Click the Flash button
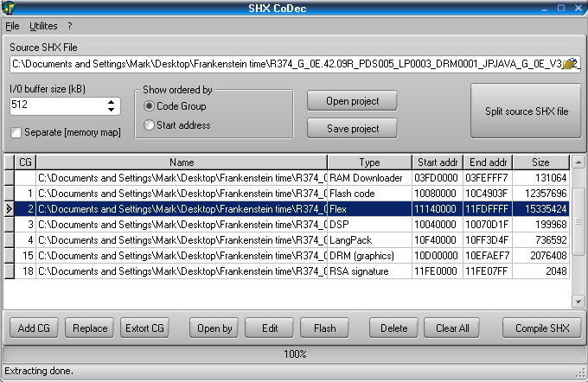The width and height of the screenshot is (588, 382). (x=325, y=328)
